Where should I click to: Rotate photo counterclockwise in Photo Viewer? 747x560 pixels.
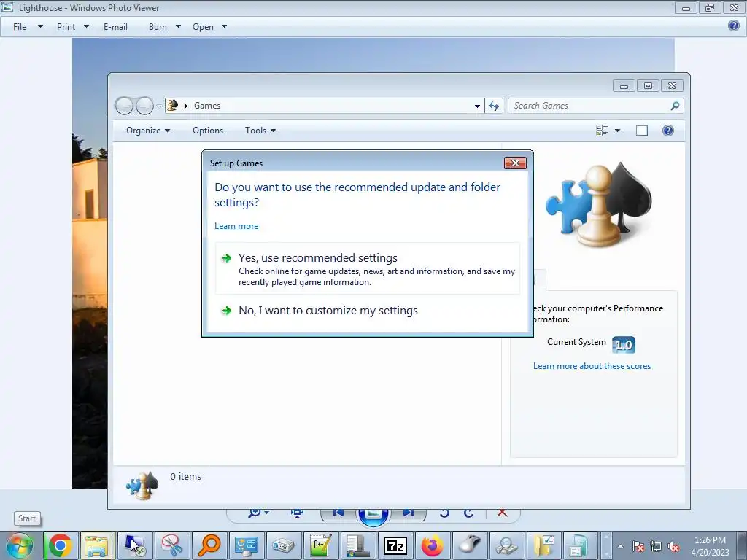pos(444,513)
